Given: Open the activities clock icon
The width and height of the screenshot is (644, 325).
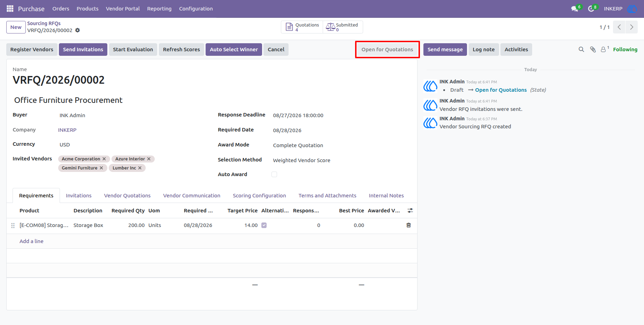Looking at the screenshot, I should pos(591,9).
